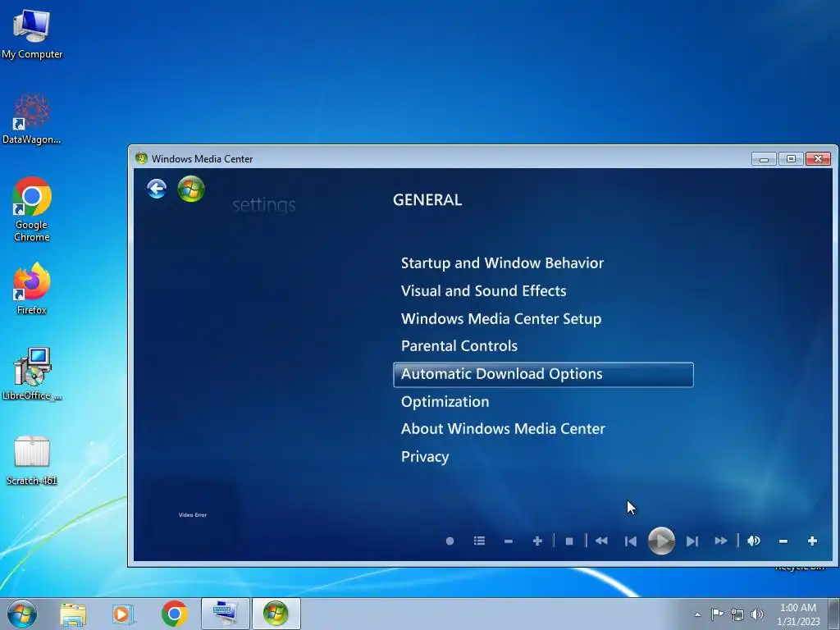Open the Action Center flag icon

[717, 614]
